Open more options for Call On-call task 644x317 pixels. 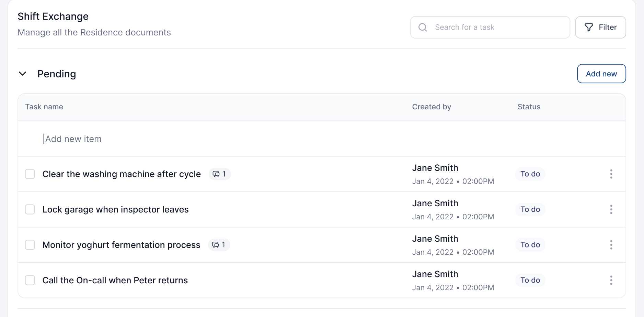pyautogui.click(x=611, y=280)
